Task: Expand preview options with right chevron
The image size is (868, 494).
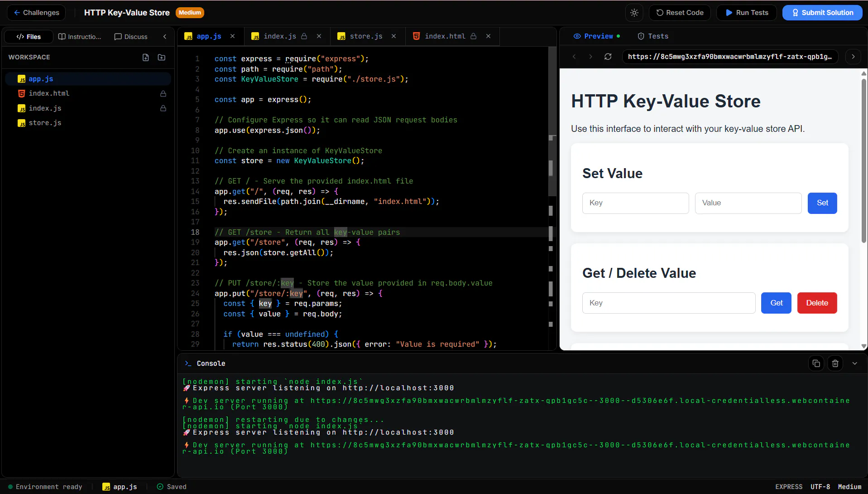Action: [x=854, y=57]
